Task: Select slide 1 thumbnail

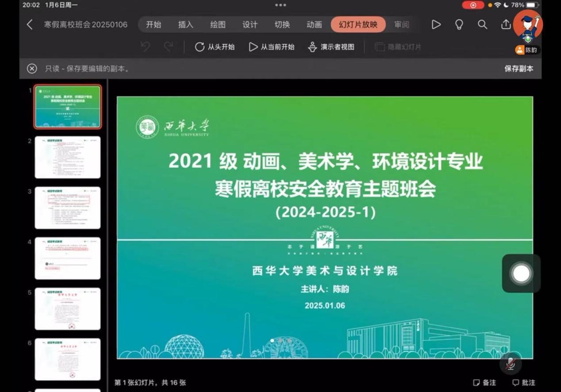Action: pyautogui.click(x=68, y=107)
